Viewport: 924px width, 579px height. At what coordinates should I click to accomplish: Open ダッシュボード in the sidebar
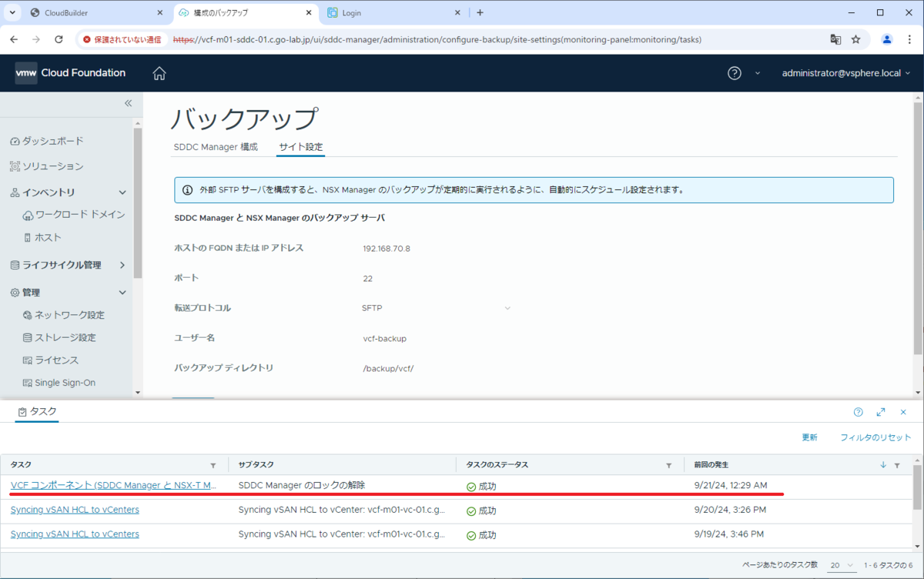[x=47, y=141]
